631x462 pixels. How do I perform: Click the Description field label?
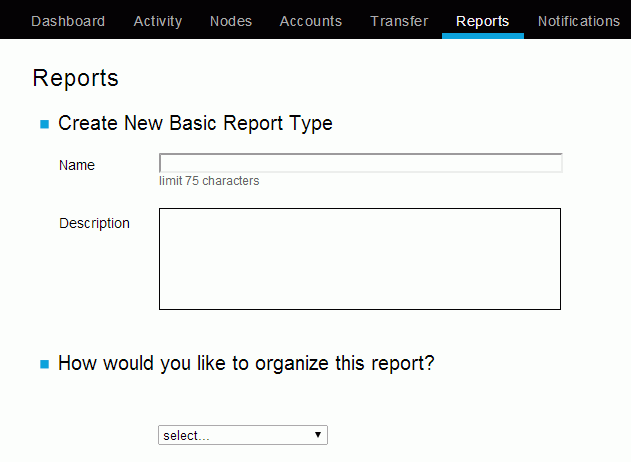[x=94, y=223]
